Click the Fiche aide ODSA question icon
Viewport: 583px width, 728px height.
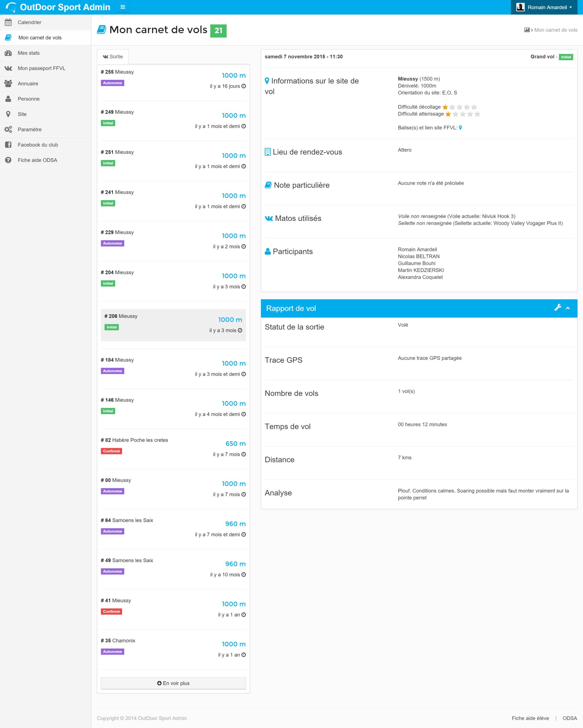[x=8, y=160]
